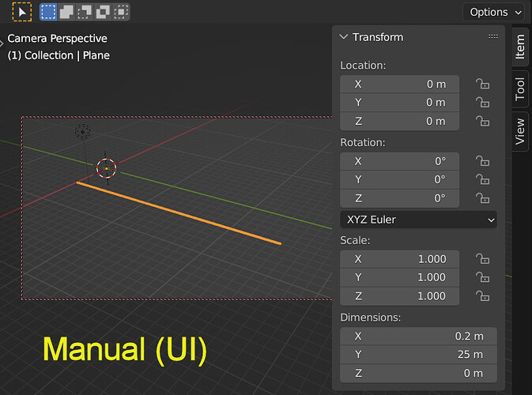Collapse the Transform panel
Viewport: 532px width, 395px height.
344,36
